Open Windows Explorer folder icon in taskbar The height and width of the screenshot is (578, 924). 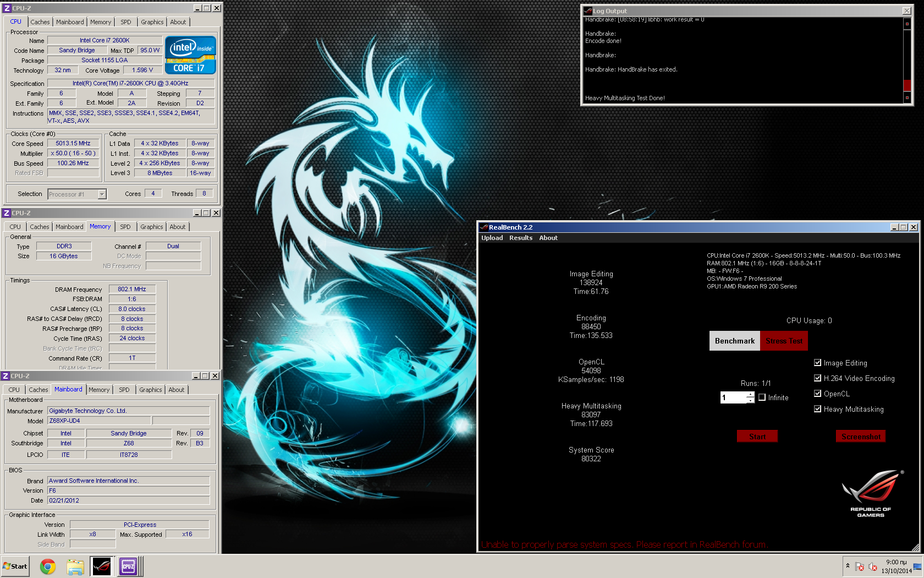point(75,566)
